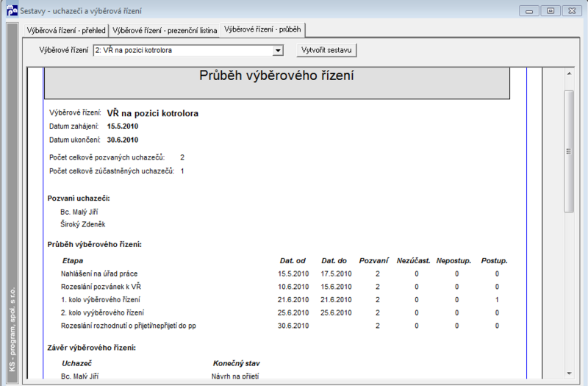588x386 pixels.
Task: Click the 'Návrh na přijetí' status
Action: [235, 376]
